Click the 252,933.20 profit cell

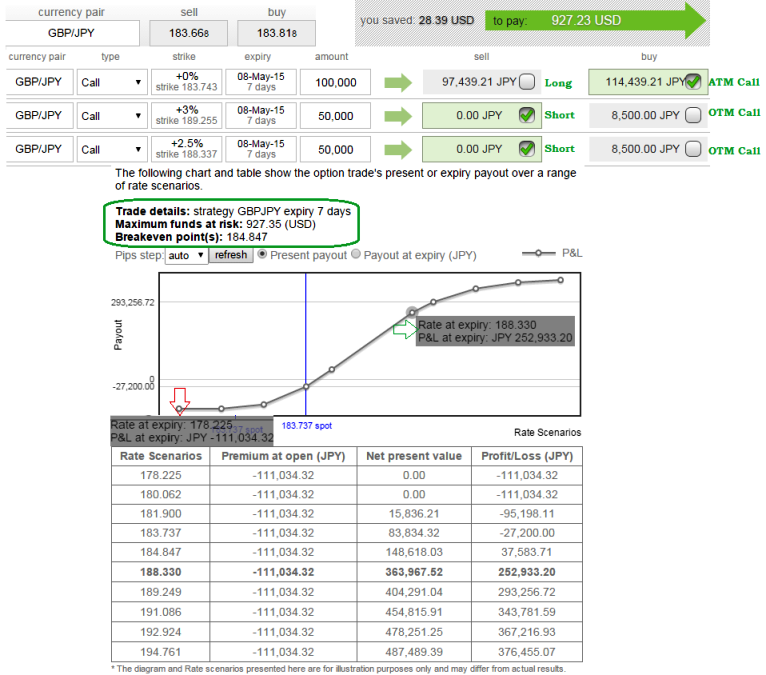[x=527, y=572]
